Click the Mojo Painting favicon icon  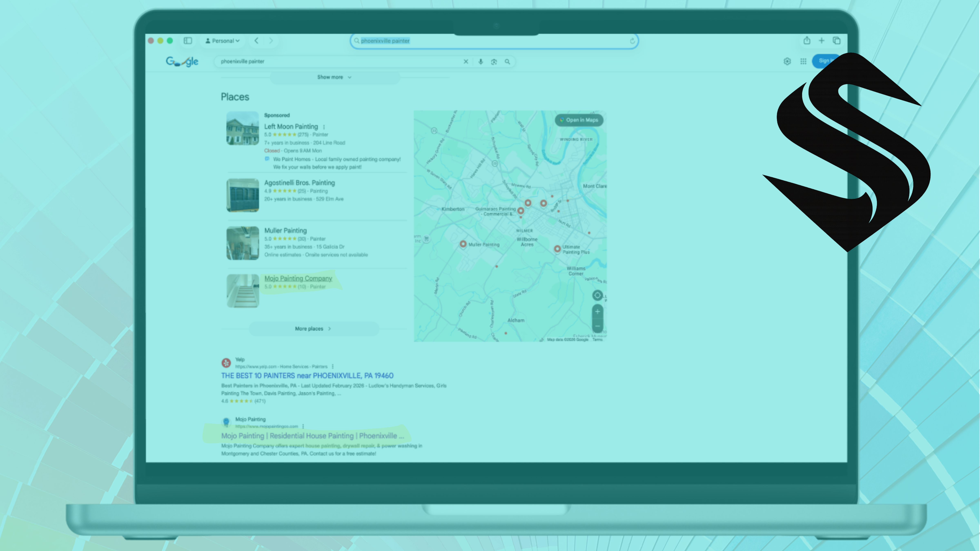226,422
